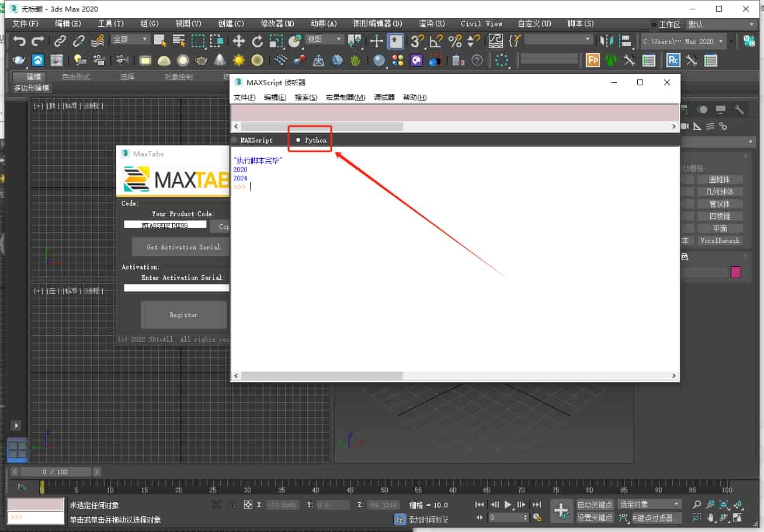Toggle the Percent Snap button
The image size is (764, 532).
[455, 41]
